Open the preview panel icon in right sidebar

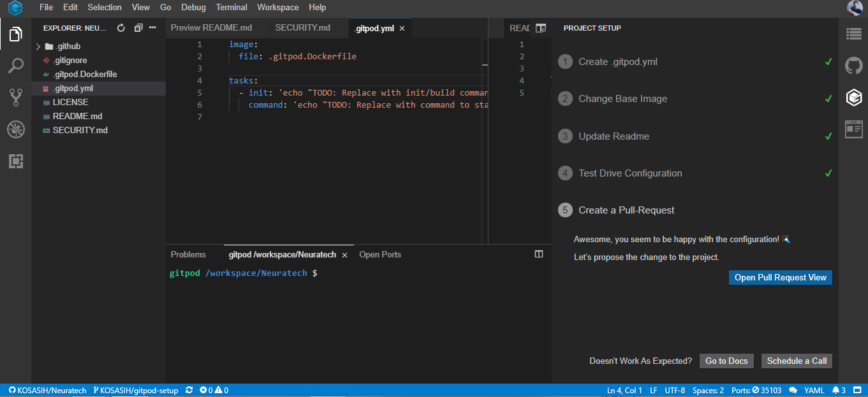pos(853,129)
